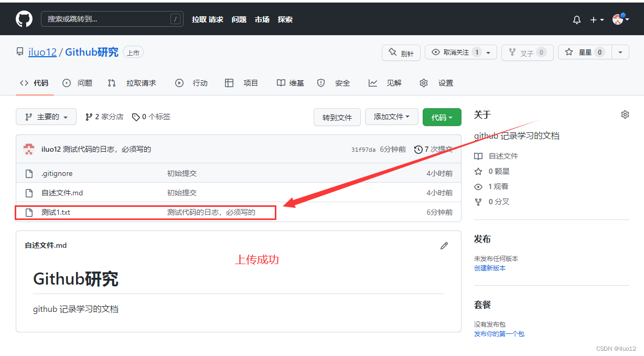Open the .gitignore file
Image resolution: width=644 pixels, height=356 pixels.
click(x=57, y=173)
